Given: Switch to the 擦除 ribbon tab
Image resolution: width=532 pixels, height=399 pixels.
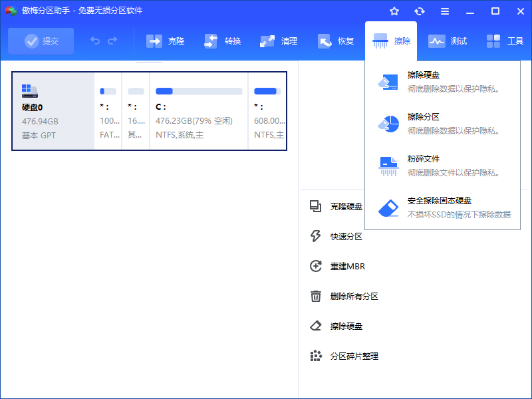Looking at the screenshot, I should (390, 41).
